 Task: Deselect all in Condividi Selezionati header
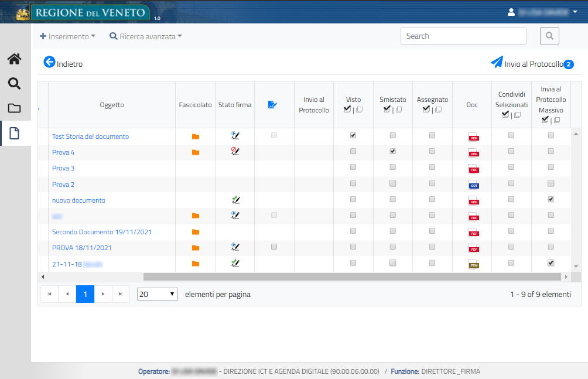(x=518, y=115)
